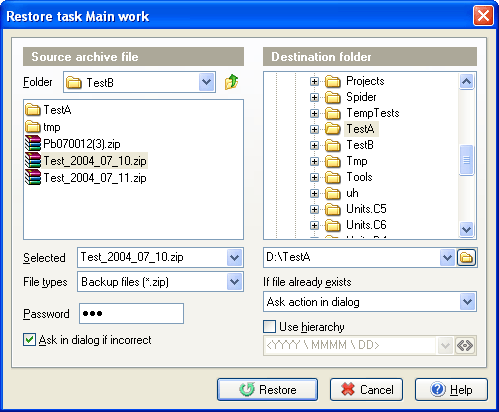Open the destination path D:\TestA dropdown
This screenshot has width=499, height=412.
click(x=447, y=257)
